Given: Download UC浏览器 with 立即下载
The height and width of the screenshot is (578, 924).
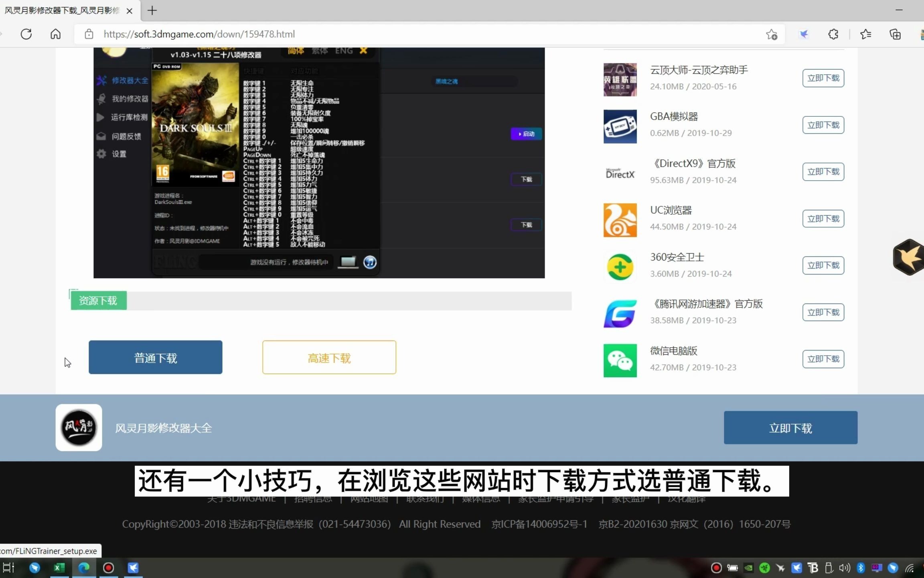Looking at the screenshot, I should point(823,219).
